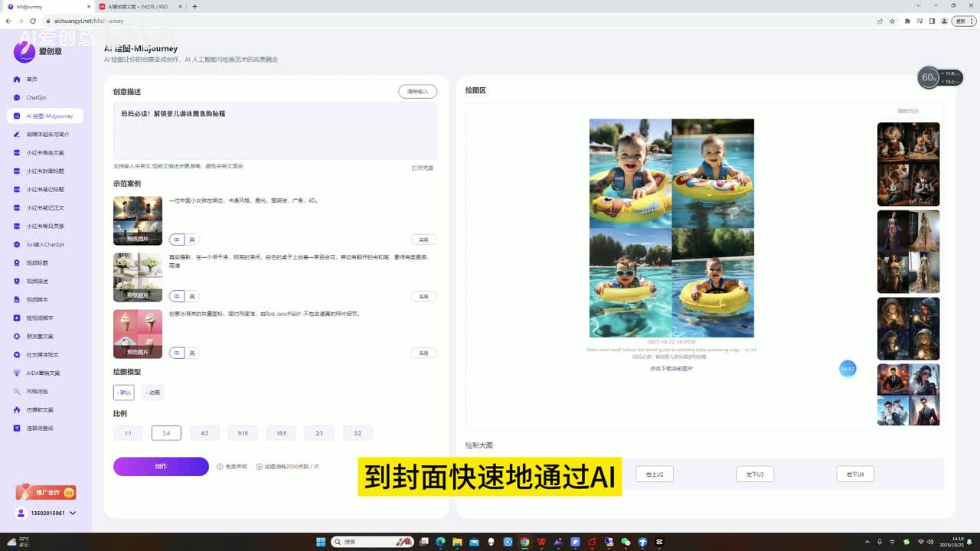
Task: Click into the 创意描述 prompt text area
Action: [x=275, y=132]
